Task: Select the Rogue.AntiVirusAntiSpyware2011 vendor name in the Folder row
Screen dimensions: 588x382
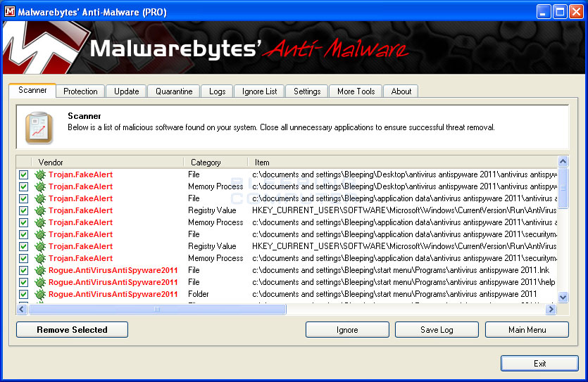Action: pyautogui.click(x=113, y=294)
